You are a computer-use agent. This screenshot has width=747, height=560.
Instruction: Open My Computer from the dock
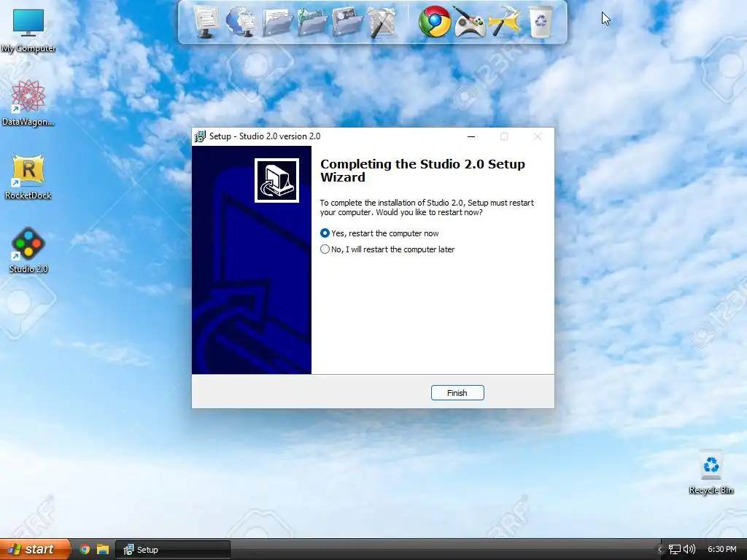click(206, 22)
